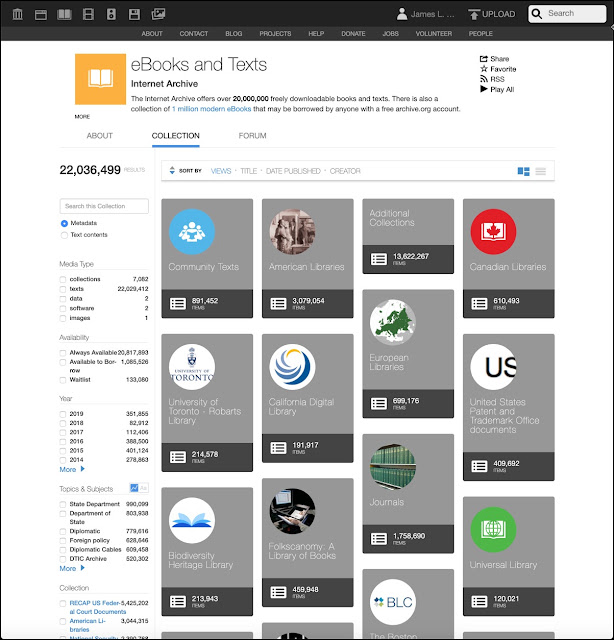Switch to the COLLECTION tab

coord(176,136)
